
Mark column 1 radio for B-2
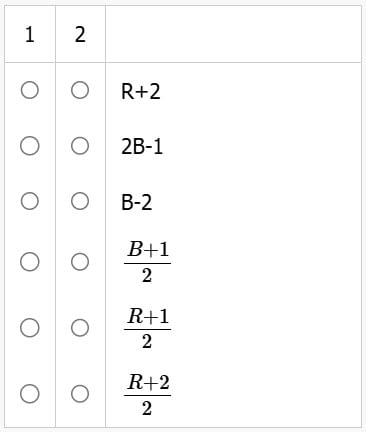(30, 201)
